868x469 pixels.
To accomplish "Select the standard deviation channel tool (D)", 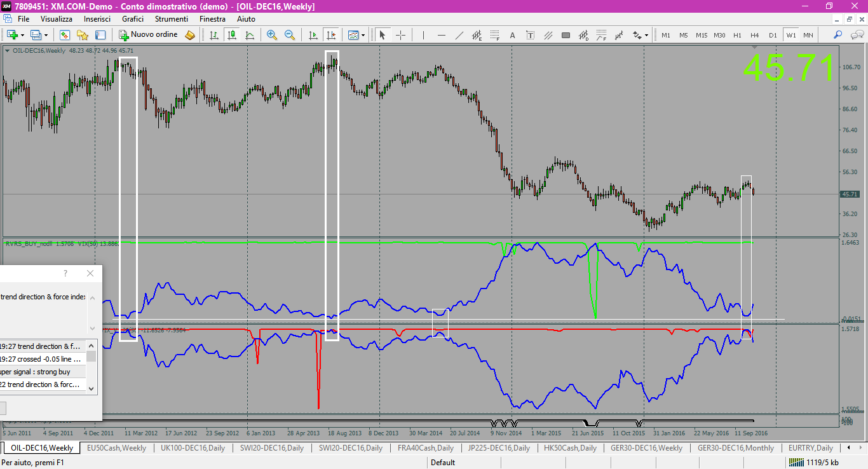I will [x=584, y=35].
